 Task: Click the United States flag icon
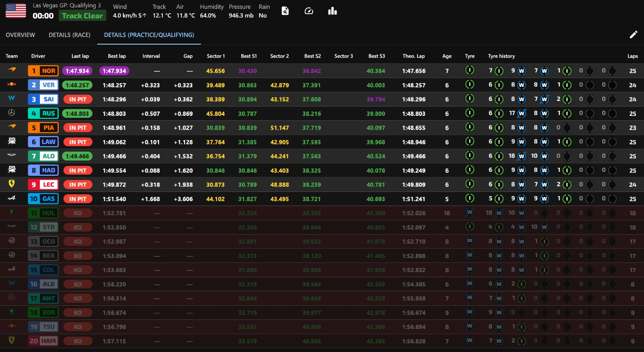coord(16,11)
